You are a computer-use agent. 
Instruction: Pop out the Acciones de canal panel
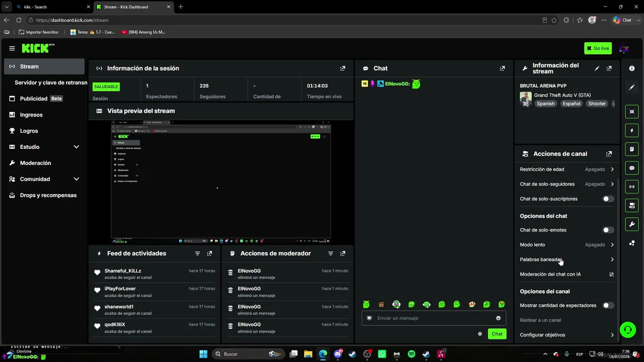pyautogui.click(x=609, y=154)
